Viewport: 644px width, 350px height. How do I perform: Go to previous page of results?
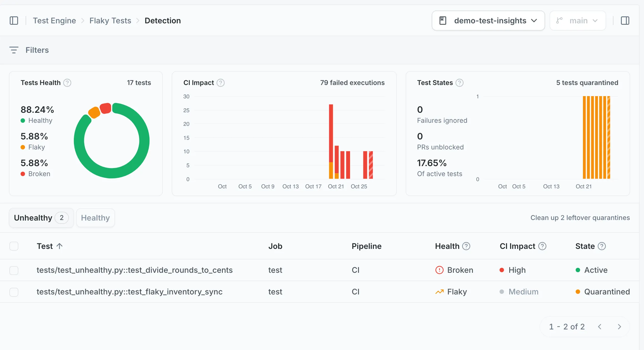(600, 327)
